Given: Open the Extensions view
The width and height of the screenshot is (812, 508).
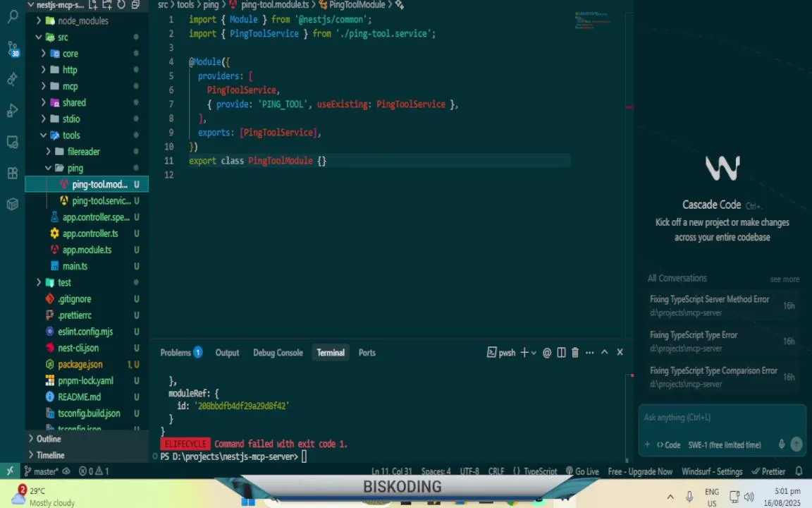Looking at the screenshot, I should (x=13, y=173).
